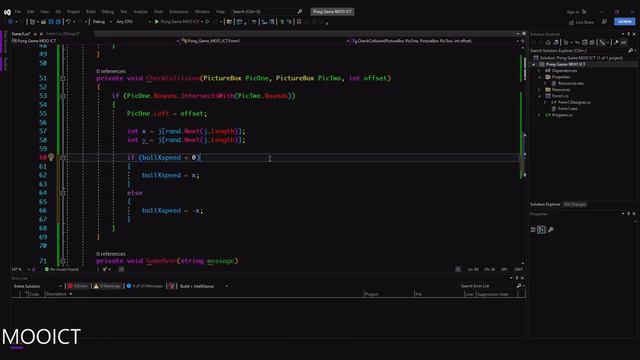640x360 pixels.
Task: Click the Sign in link
Action: 573,12
